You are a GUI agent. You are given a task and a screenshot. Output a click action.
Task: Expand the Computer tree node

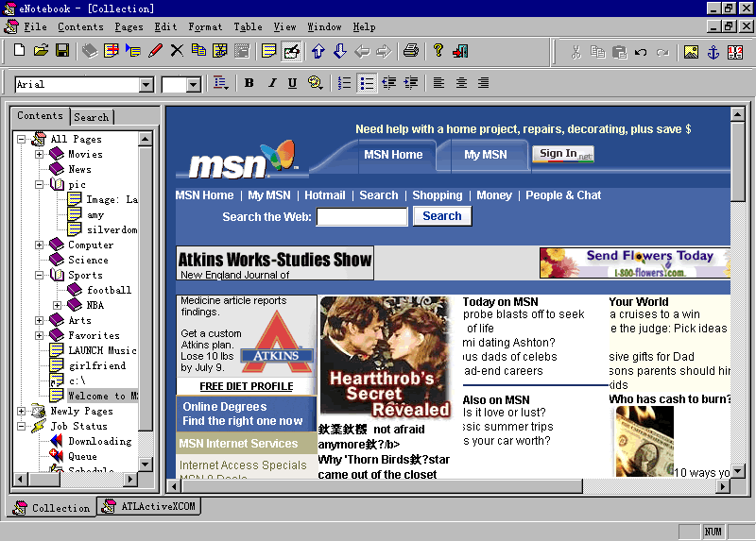(x=39, y=245)
